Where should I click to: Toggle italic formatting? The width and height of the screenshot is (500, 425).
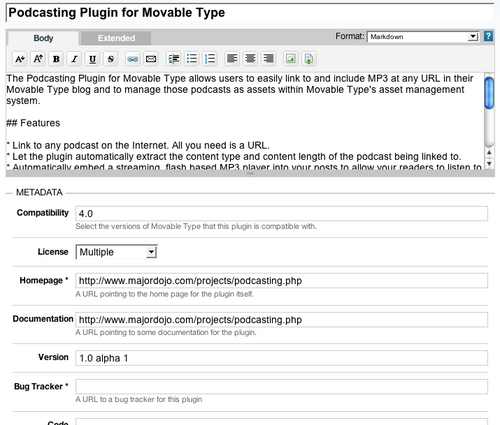pyautogui.click(x=74, y=59)
